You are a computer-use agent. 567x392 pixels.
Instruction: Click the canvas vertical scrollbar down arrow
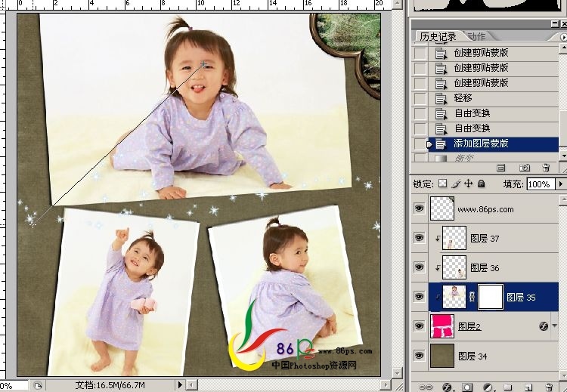[x=397, y=372]
